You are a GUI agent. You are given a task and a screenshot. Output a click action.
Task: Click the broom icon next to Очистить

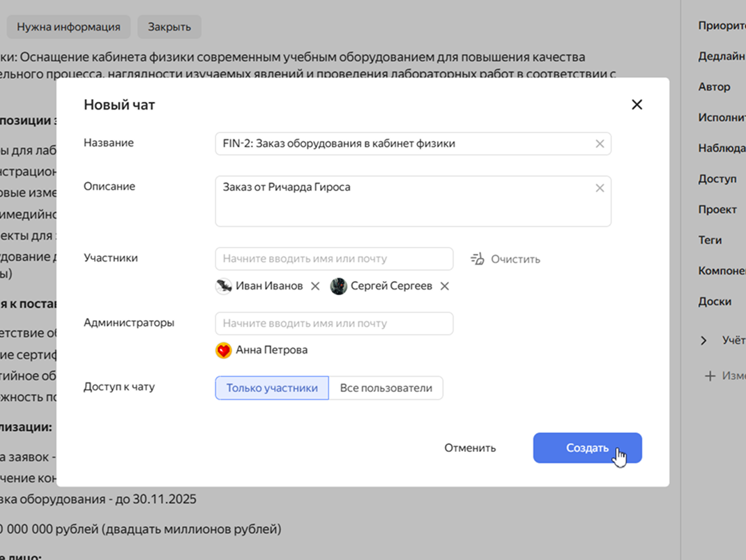point(478,259)
